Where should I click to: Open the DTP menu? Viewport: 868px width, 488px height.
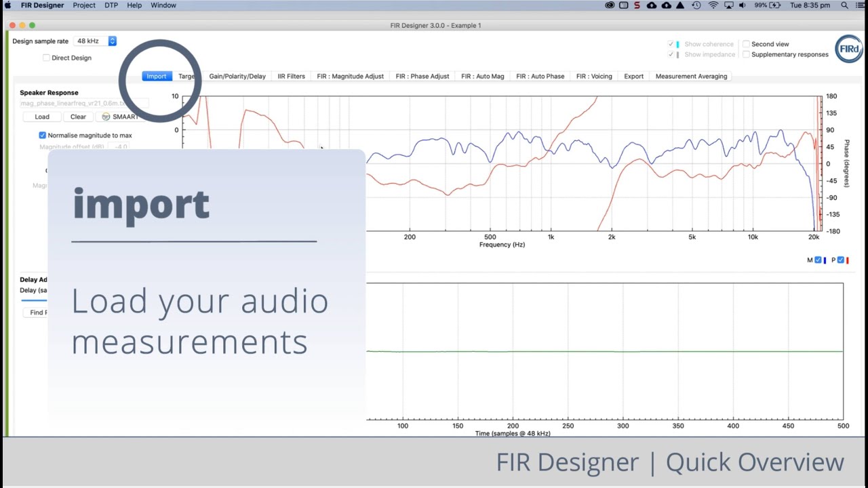(111, 5)
